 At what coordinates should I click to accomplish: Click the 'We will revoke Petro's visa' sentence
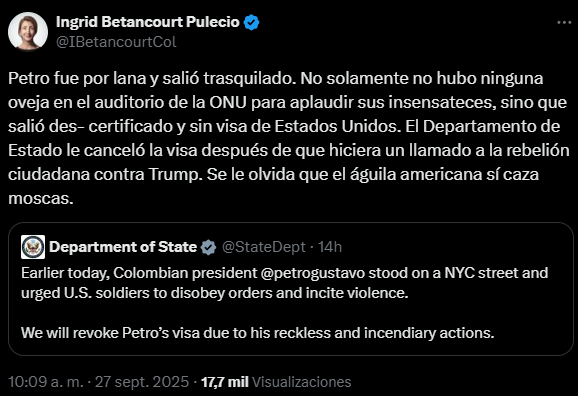click(258, 333)
